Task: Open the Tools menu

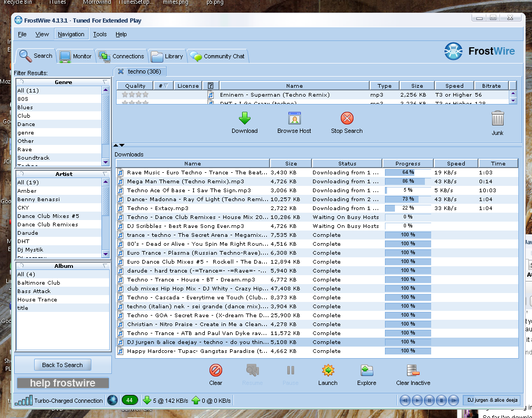Action: pyautogui.click(x=100, y=34)
